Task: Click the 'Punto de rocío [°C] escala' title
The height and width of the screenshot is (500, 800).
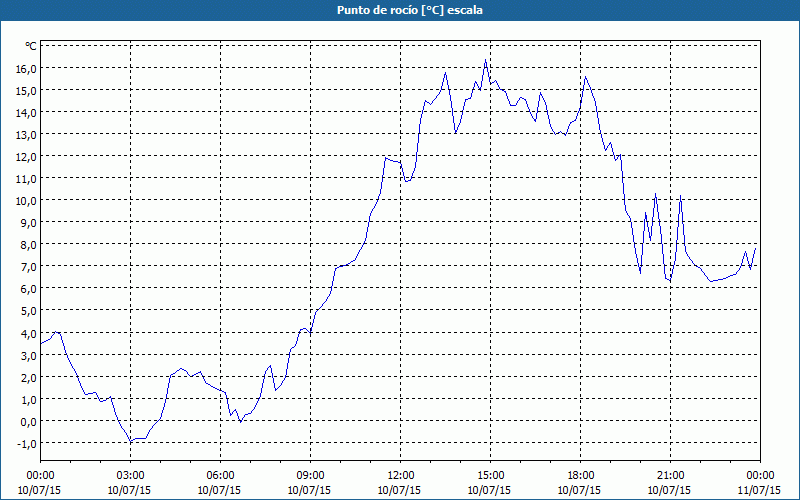Action: click(x=410, y=10)
